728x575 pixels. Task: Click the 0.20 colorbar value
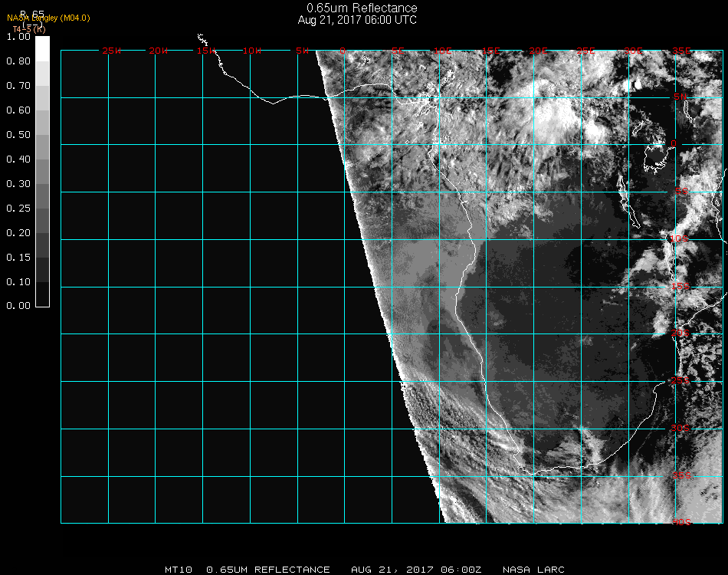(x=18, y=233)
